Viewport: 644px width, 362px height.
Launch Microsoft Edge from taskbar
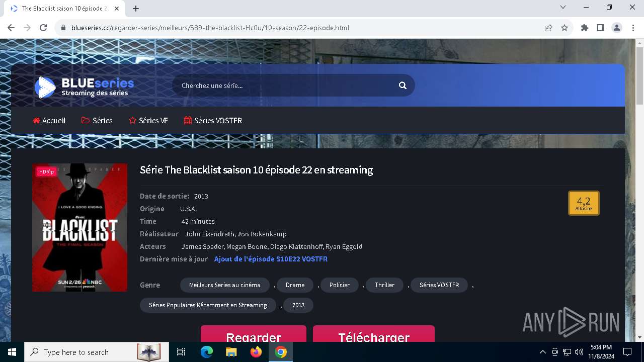coord(207,352)
